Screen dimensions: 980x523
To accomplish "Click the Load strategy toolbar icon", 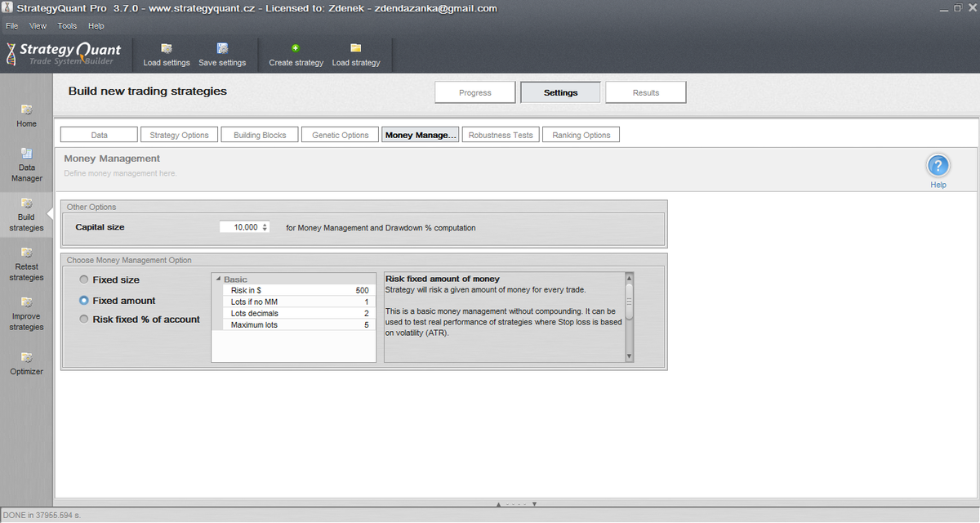I will coord(356,48).
